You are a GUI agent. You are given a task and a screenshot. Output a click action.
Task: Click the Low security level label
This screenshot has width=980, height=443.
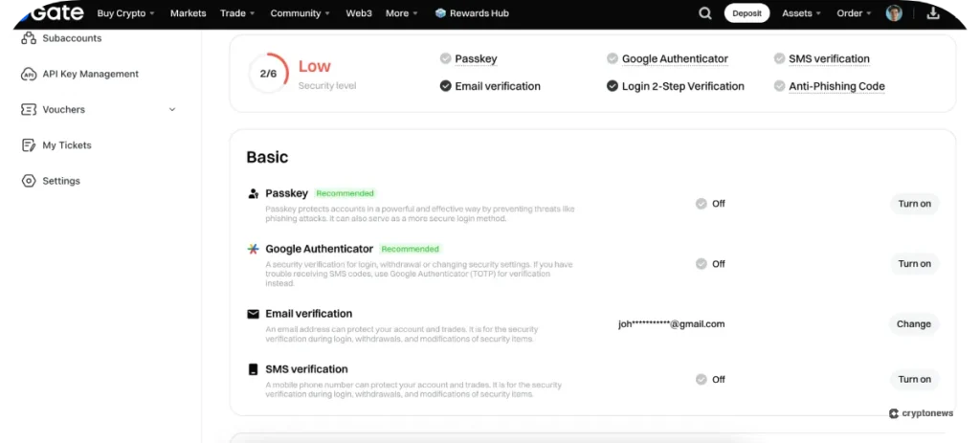pyautogui.click(x=314, y=66)
